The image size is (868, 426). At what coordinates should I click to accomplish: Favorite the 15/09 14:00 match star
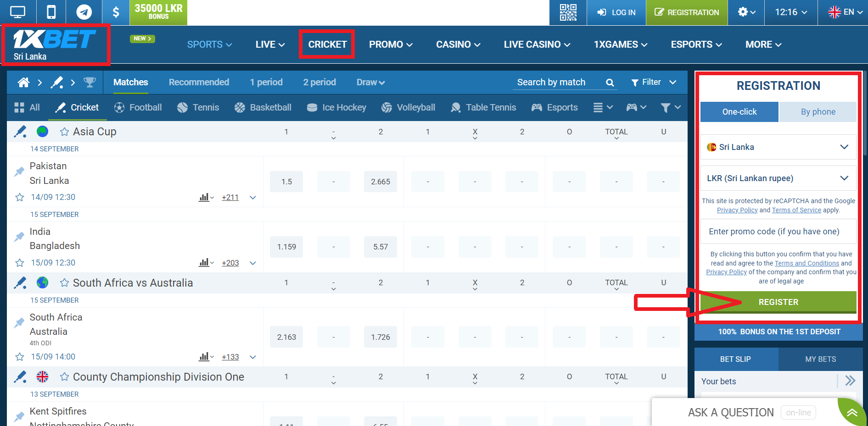(x=20, y=357)
